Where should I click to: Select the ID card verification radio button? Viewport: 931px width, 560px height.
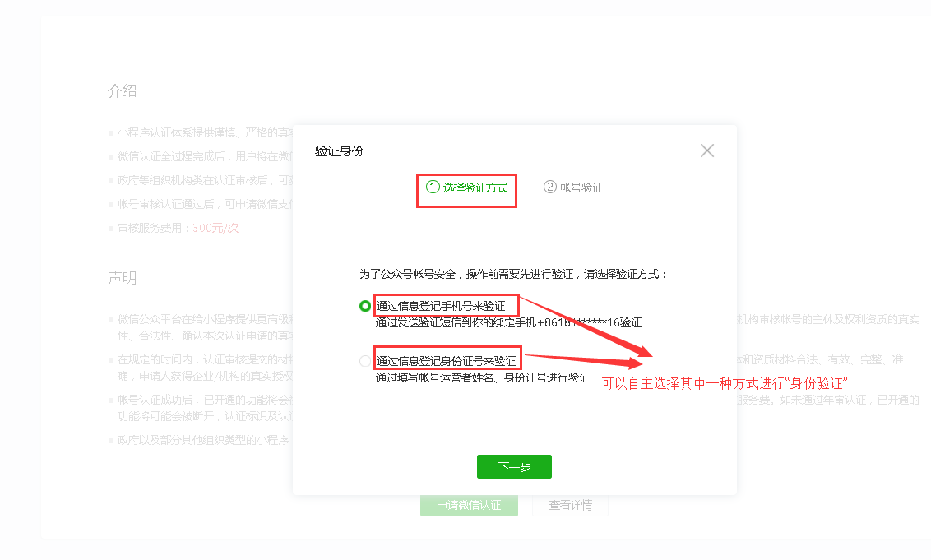(x=365, y=361)
